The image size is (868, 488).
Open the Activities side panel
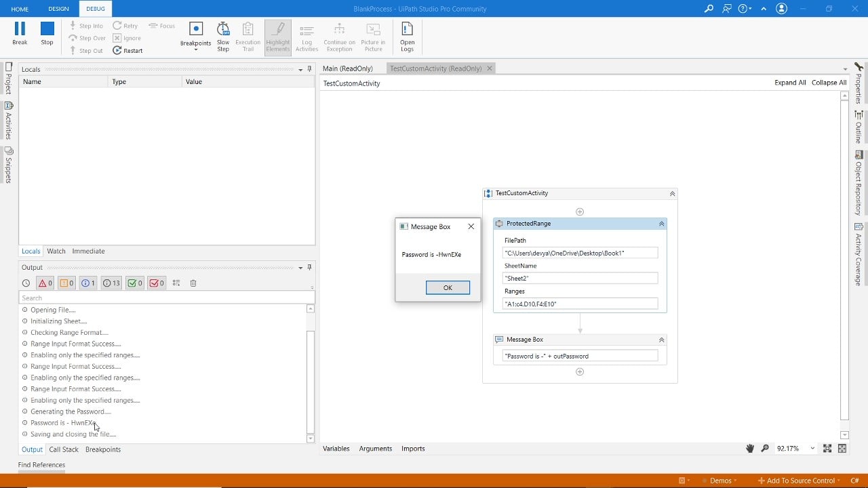(x=8, y=121)
